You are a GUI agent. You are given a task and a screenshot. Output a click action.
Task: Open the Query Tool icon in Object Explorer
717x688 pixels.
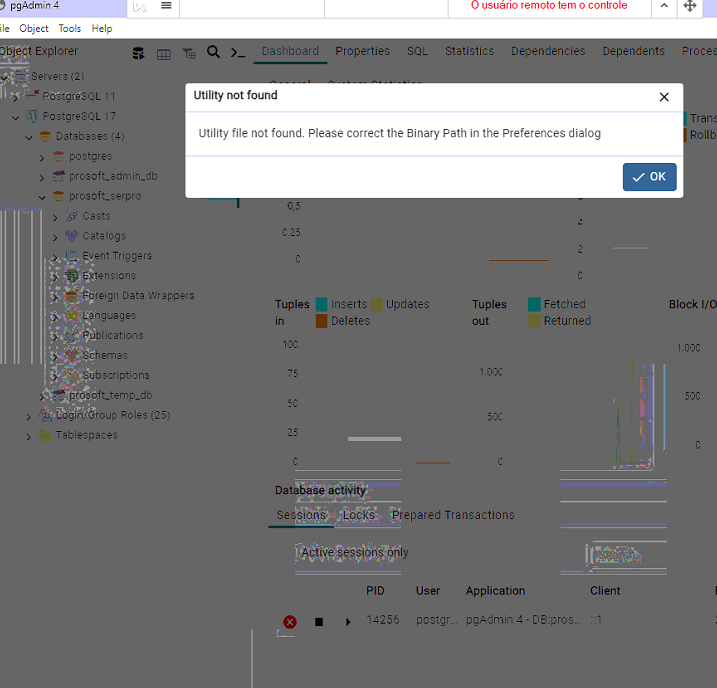coord(138,53)
